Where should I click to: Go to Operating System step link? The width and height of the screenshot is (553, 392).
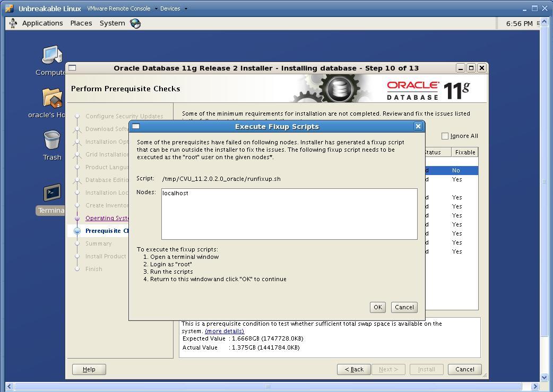click(107, 218)
